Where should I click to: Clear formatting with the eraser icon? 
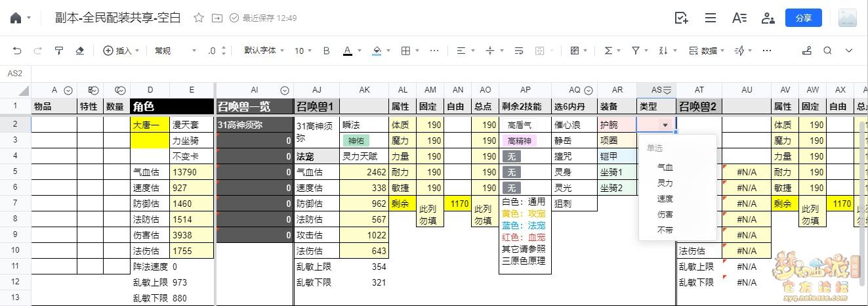click(x=80, y=51)
